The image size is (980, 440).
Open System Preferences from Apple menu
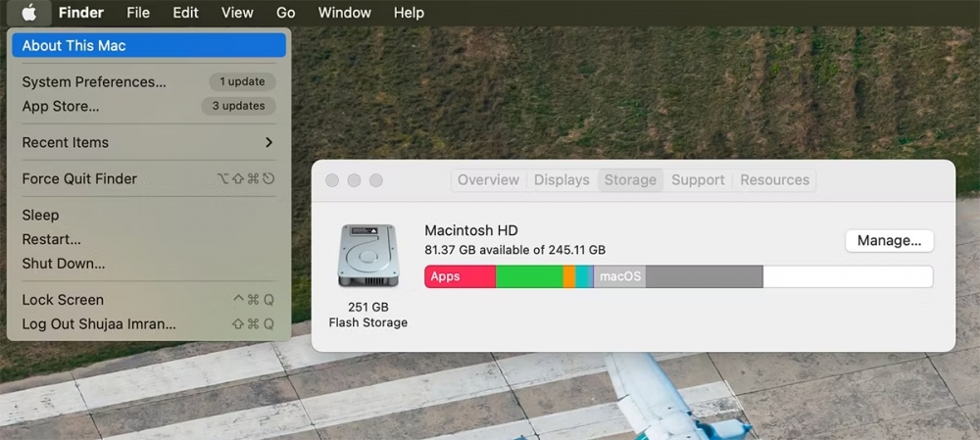(x=94, y=82)
